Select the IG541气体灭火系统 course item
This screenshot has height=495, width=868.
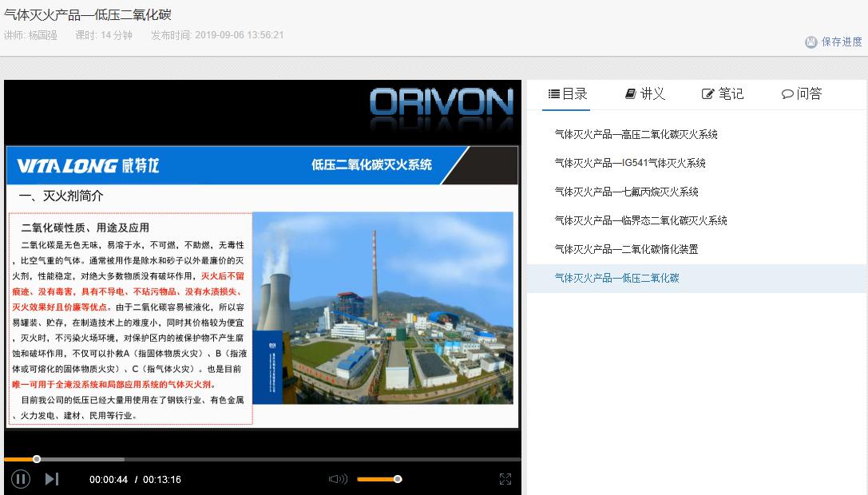(629, 163)
